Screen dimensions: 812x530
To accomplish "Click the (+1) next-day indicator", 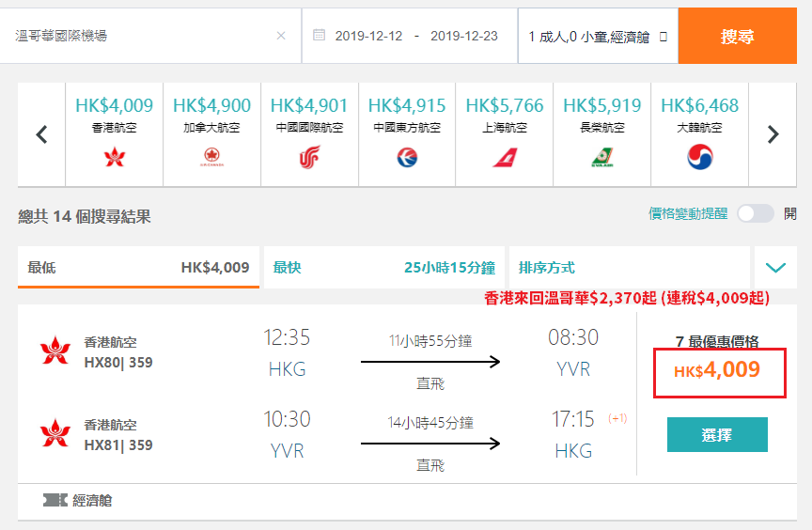I will tap(617, 418).
